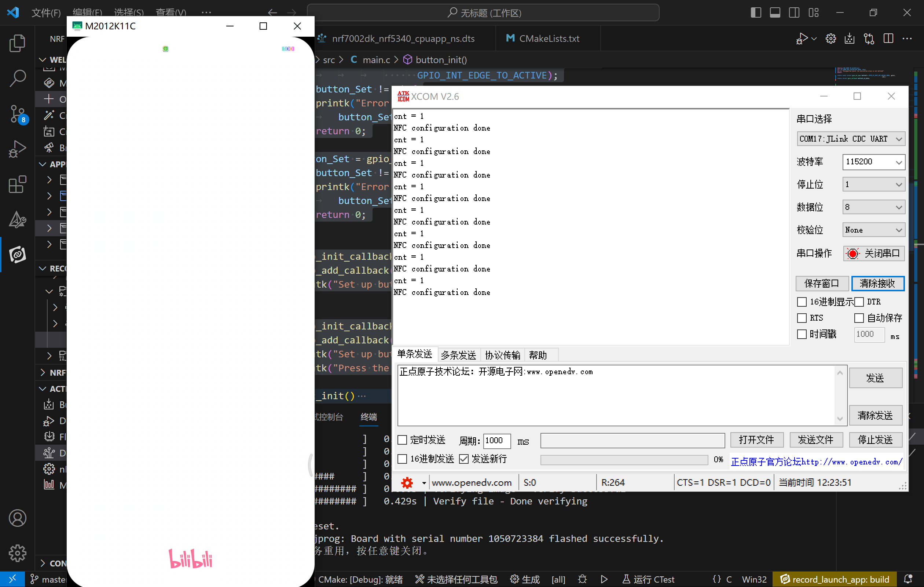Toggle the bottom panel layout icon

point(775,13)
